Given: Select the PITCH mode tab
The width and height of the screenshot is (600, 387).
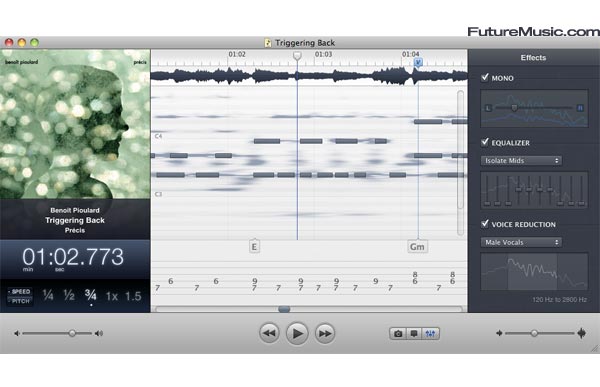Looking at the screenshot, I should click(x=20, y=301).
